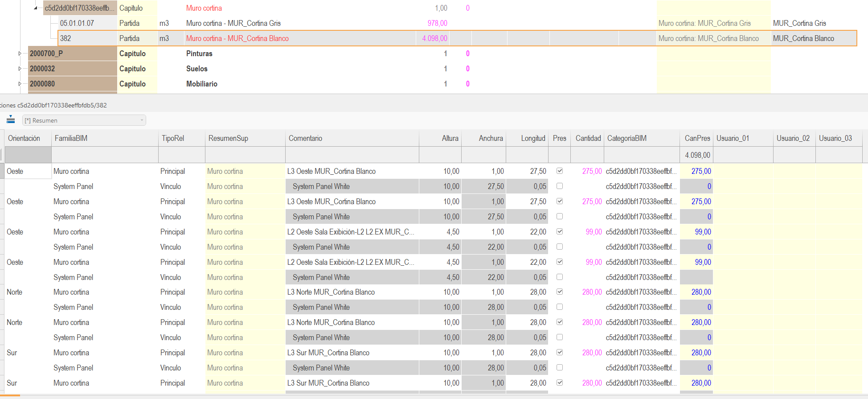Select the 05.01.01.07 partida code
This screenshot has height=399, width=868.
[x=77, y=23]
